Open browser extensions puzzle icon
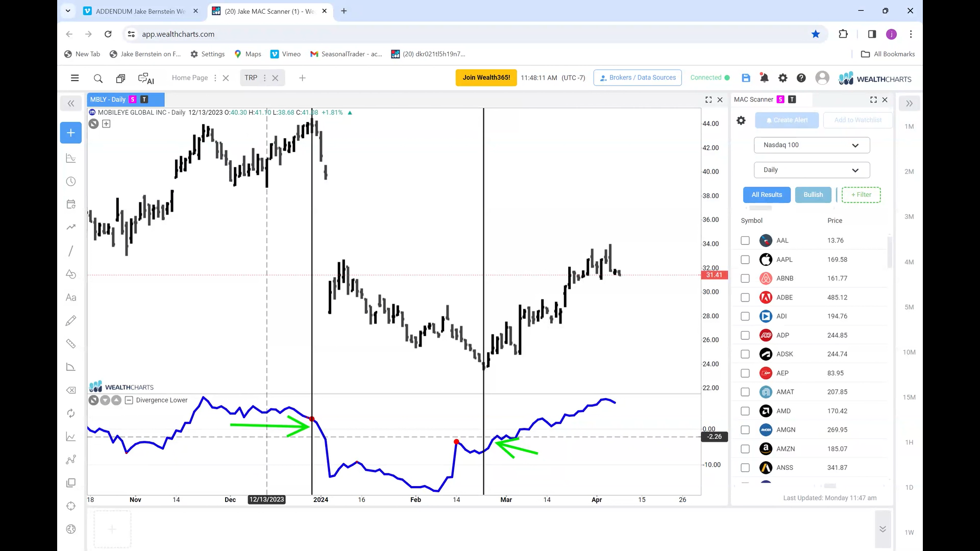980x551 pixels. pyautogui.click(x=843, y=34)
